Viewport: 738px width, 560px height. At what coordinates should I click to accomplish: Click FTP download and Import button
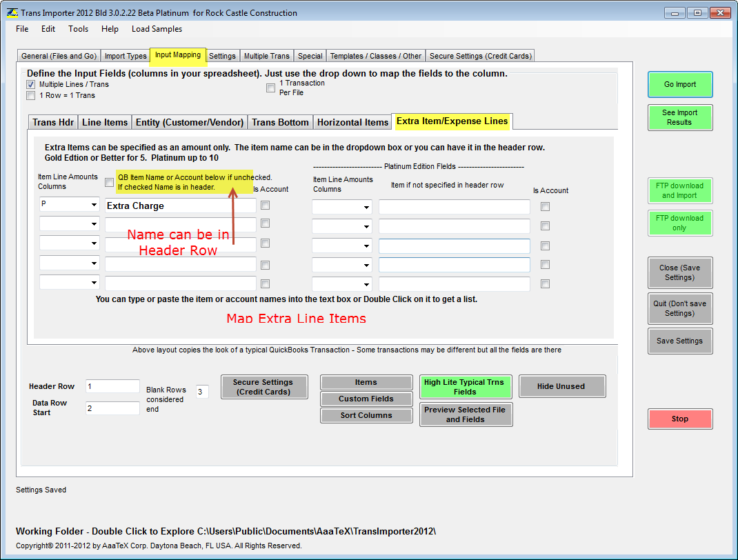tap(679, 190)
